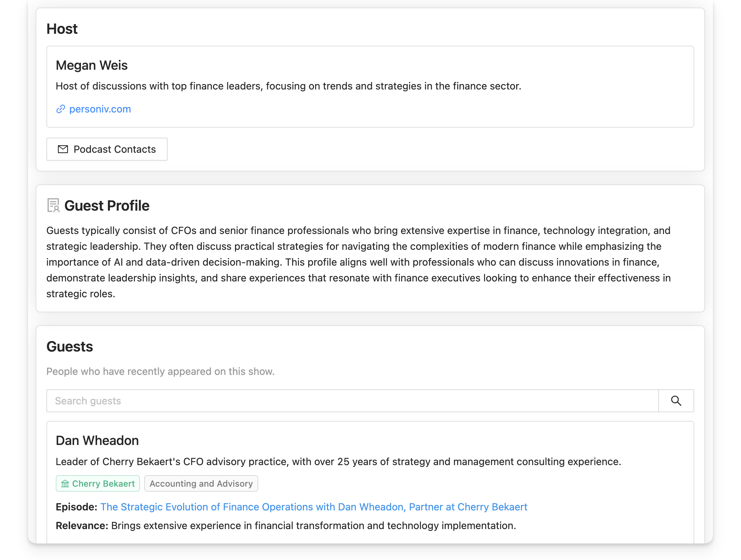
Task: Click the Guest Profile document icon
Action: click(x=53, y=206)
